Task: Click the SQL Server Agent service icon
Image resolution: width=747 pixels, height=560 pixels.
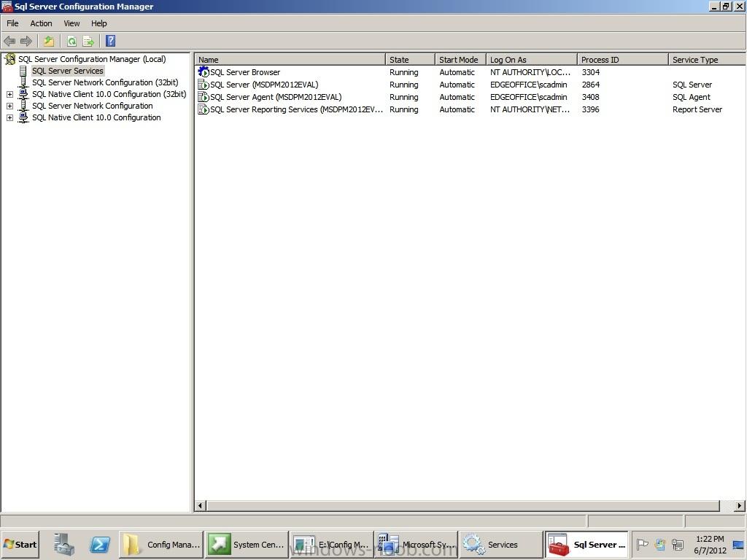Action: point(204,97)
